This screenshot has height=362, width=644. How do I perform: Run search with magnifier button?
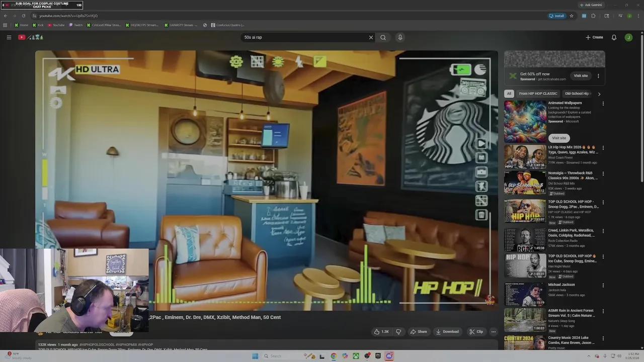[x=383, y=37]
